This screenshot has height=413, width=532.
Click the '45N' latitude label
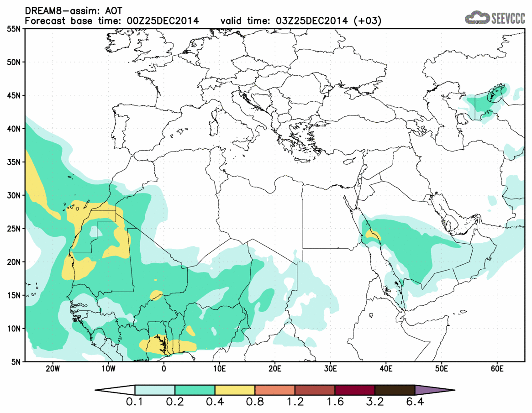[x=14, y=96]
